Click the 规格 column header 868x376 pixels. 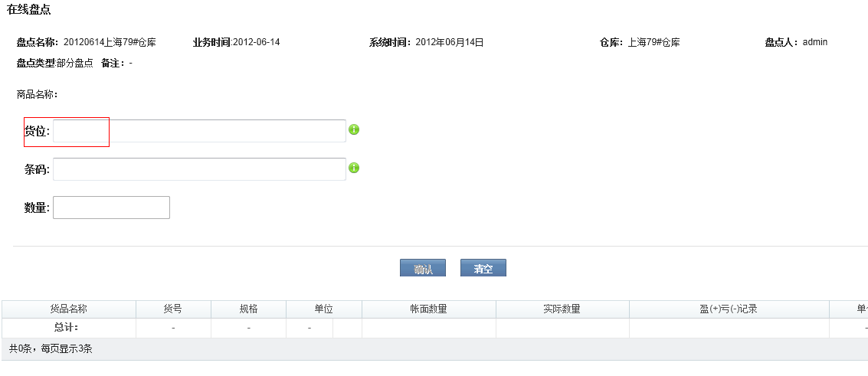click(x=248, y=309)
